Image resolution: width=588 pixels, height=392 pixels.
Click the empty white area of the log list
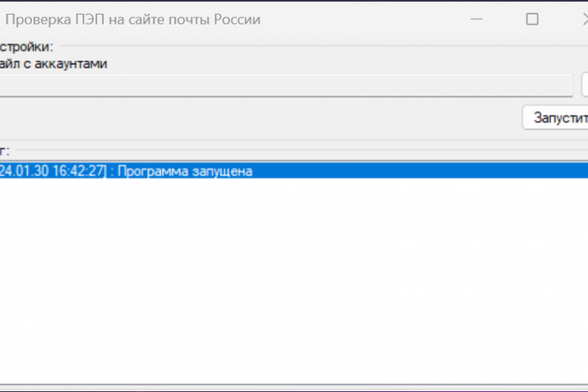pos(294,281)
